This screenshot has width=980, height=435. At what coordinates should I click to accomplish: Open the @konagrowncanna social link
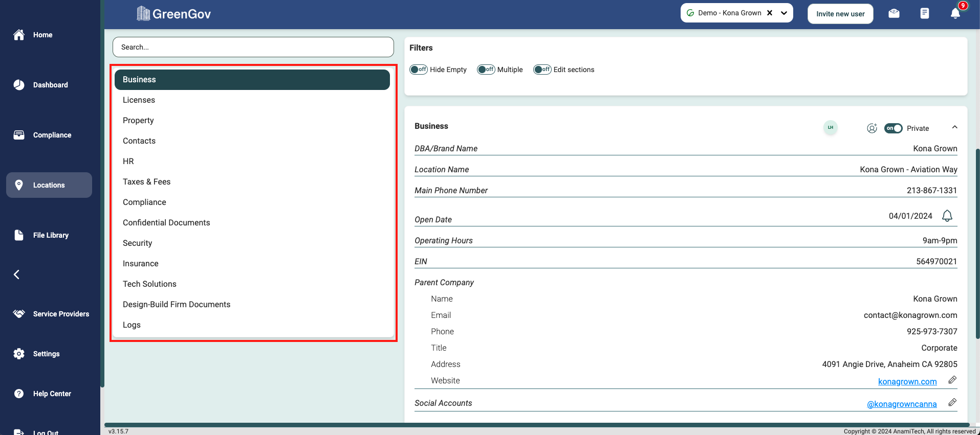pyautogui.click(x=902, y=404)
